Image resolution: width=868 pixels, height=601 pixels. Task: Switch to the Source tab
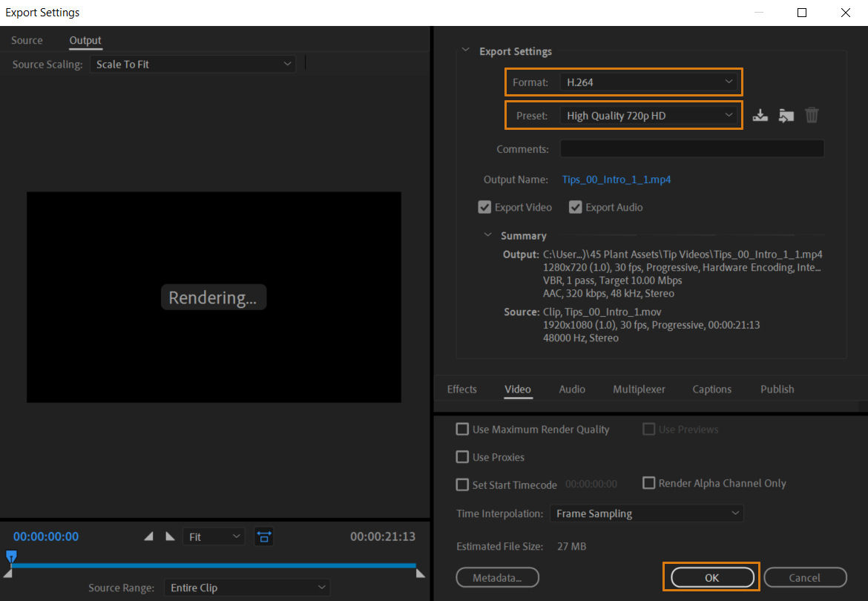pos(27,40)
